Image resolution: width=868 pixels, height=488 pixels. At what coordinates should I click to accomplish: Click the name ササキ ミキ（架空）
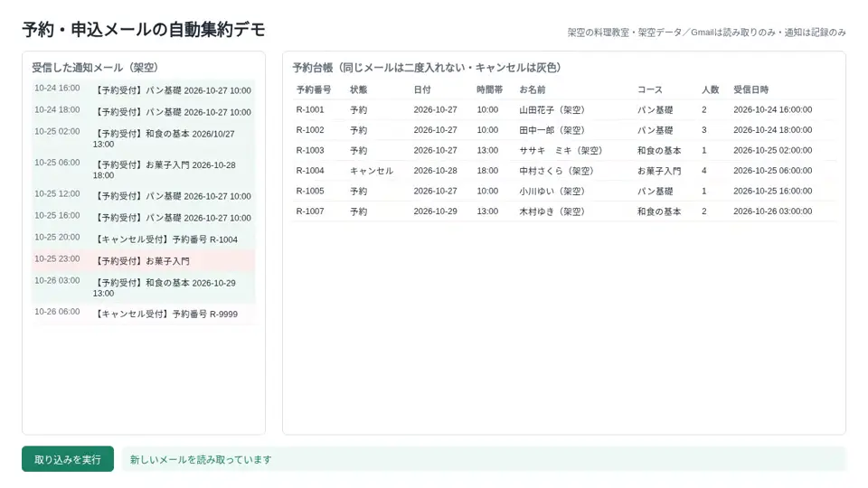[x=561, y=151]
